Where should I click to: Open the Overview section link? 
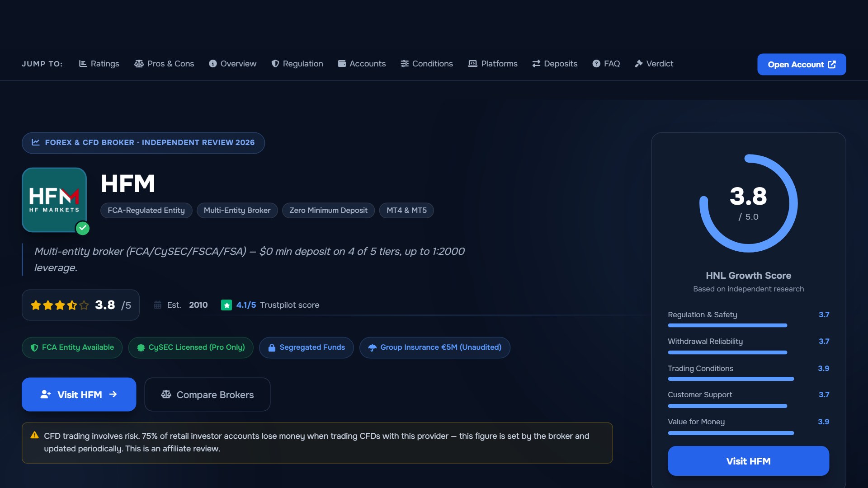point(232,64)
